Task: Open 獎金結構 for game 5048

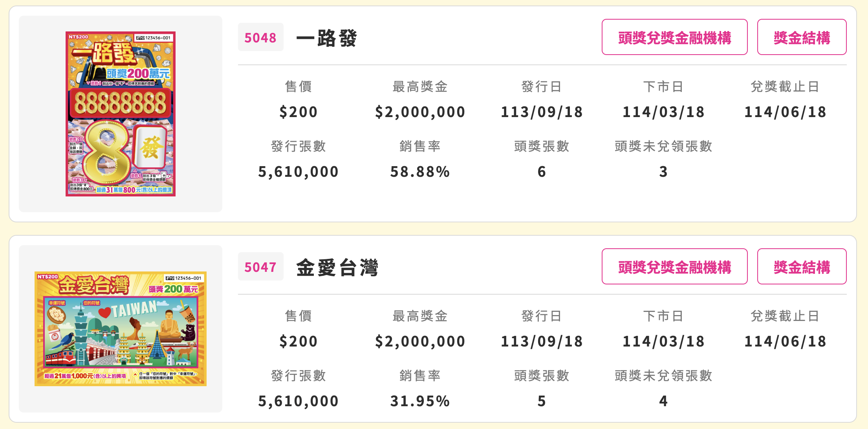Action: coord(802,37)
